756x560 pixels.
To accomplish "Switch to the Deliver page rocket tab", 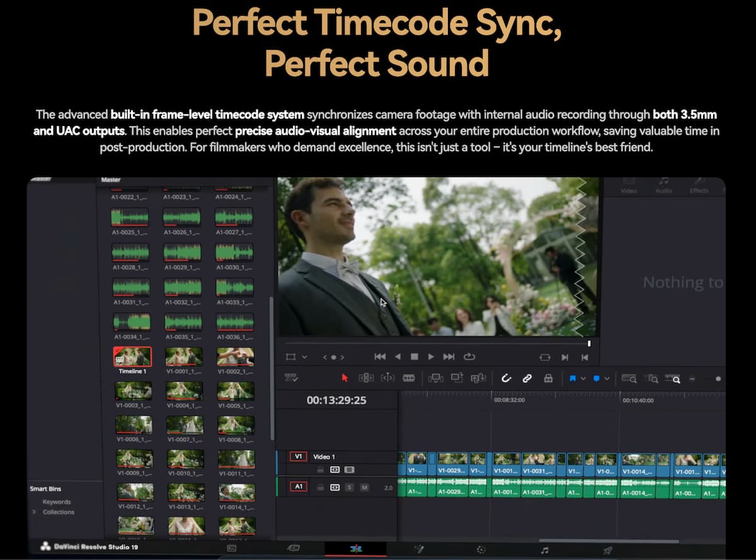I will [607, 549].
